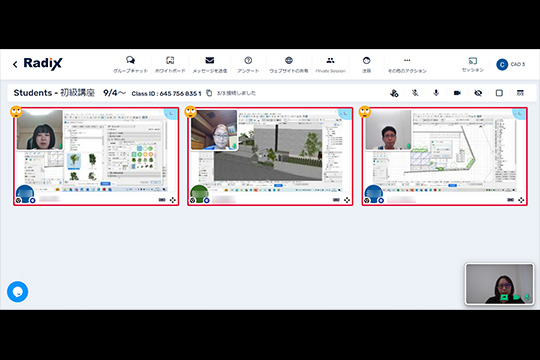
Task: Open the Survey (アンケート) tool
Action: pos(248,64)
